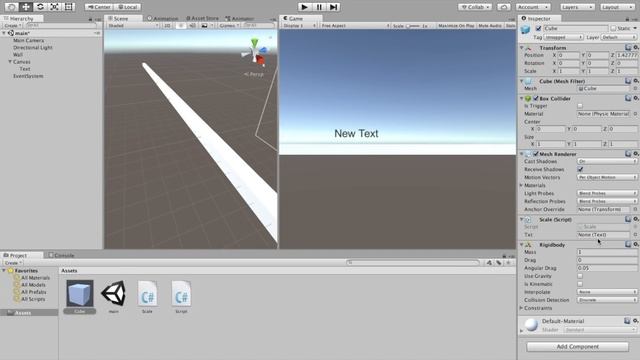Open the cloud services icon

[504, 7]
